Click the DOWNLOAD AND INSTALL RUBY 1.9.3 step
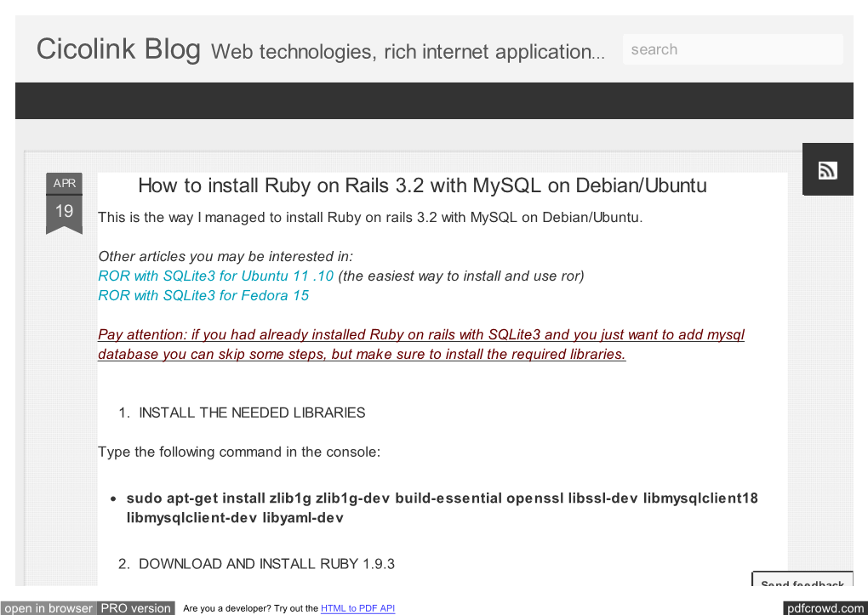Screen dimensions: 868x615 (266, 563)
